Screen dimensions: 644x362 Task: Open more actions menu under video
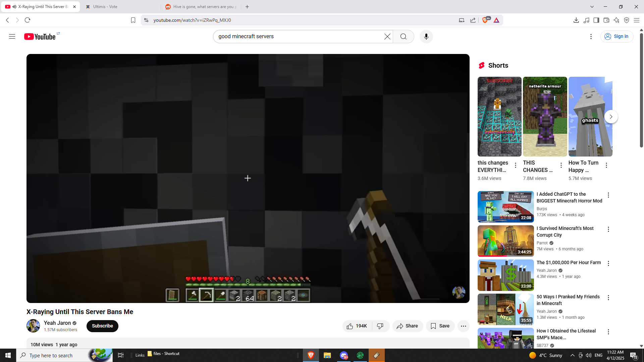463,326
